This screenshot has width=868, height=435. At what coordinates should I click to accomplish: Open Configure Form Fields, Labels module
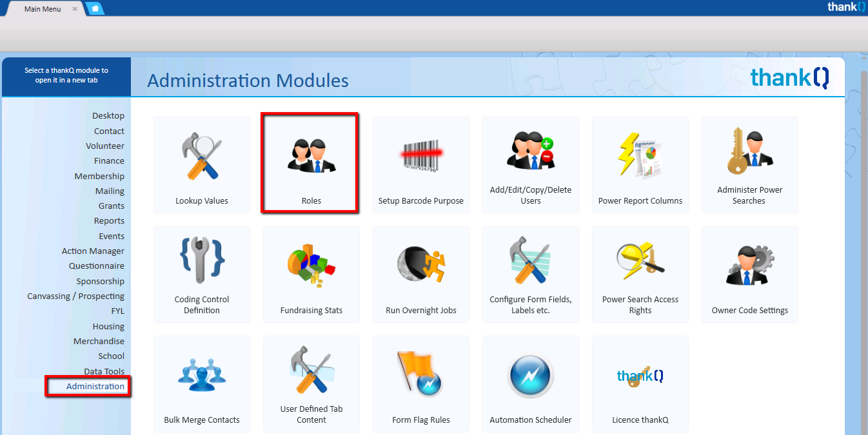(531, 275)
